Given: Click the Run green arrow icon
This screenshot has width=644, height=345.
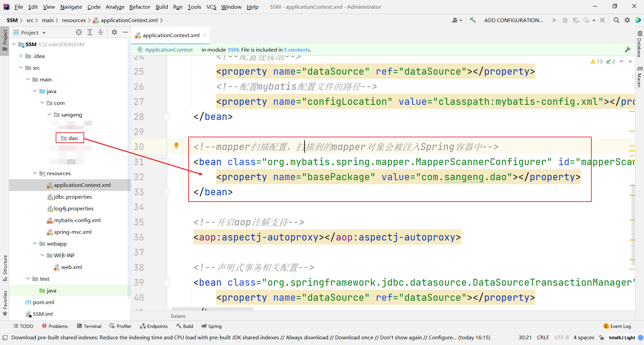Looking at the screenshot, I should (554, 20).
